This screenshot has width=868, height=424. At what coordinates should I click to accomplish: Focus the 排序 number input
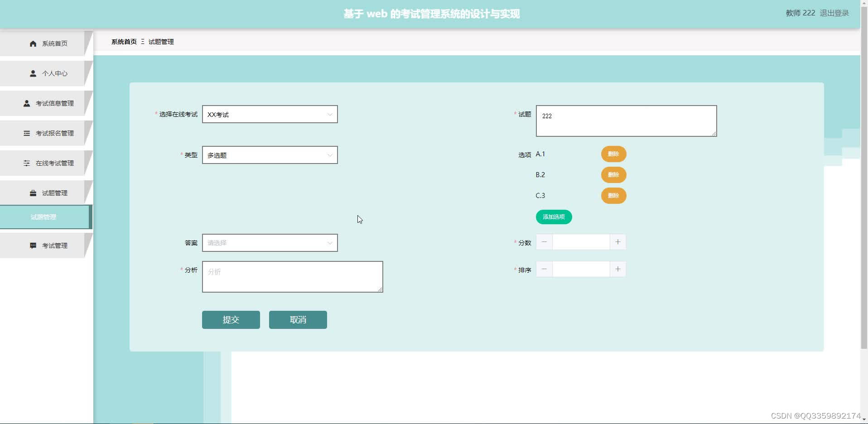pyautogui.click(x=581, y=269)
